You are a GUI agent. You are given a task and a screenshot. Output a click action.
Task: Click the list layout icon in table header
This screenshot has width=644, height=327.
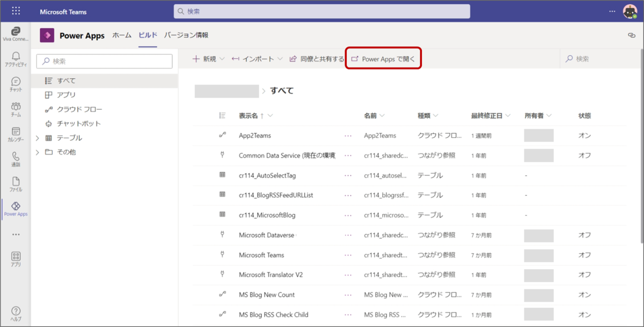coord(222,116)
